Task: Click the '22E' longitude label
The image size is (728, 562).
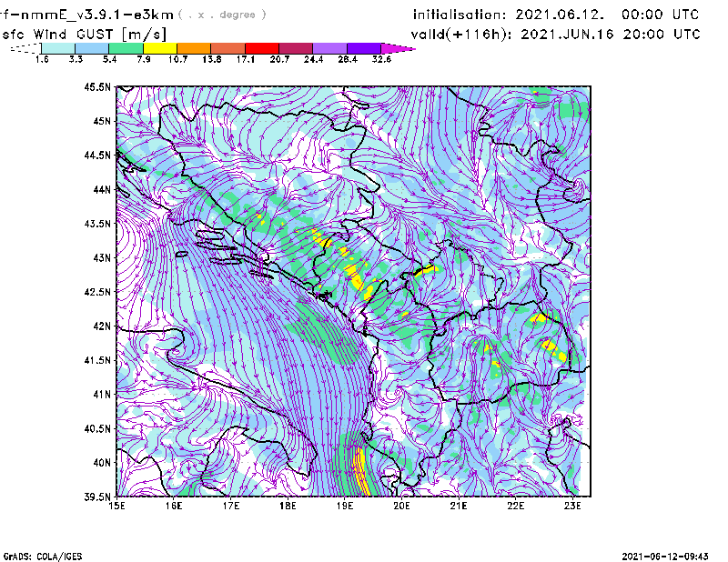Action: click(x=515, y=506)
